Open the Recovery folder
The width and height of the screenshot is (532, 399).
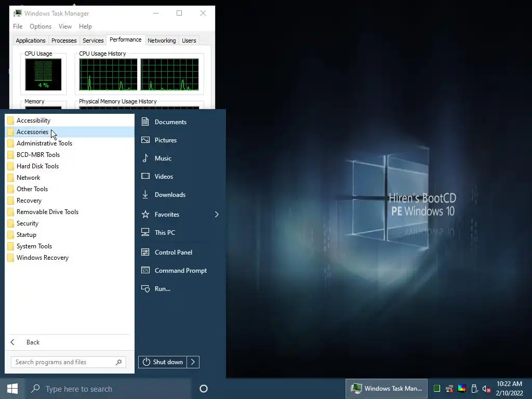coord(70,201)
